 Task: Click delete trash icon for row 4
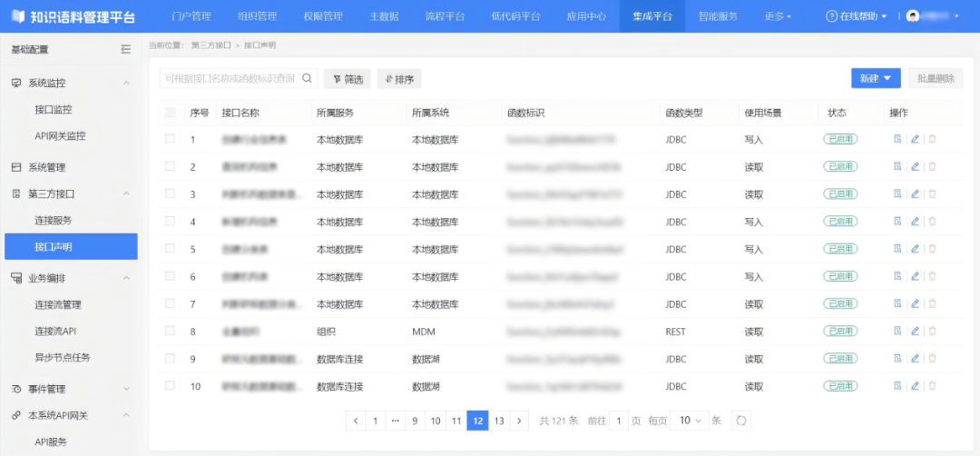pos(932,222)
